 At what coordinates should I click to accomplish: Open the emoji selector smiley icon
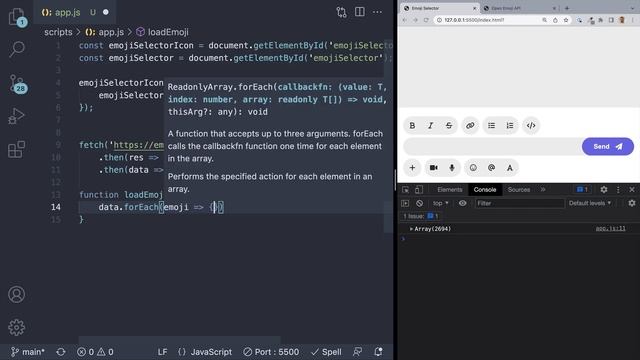473,168
